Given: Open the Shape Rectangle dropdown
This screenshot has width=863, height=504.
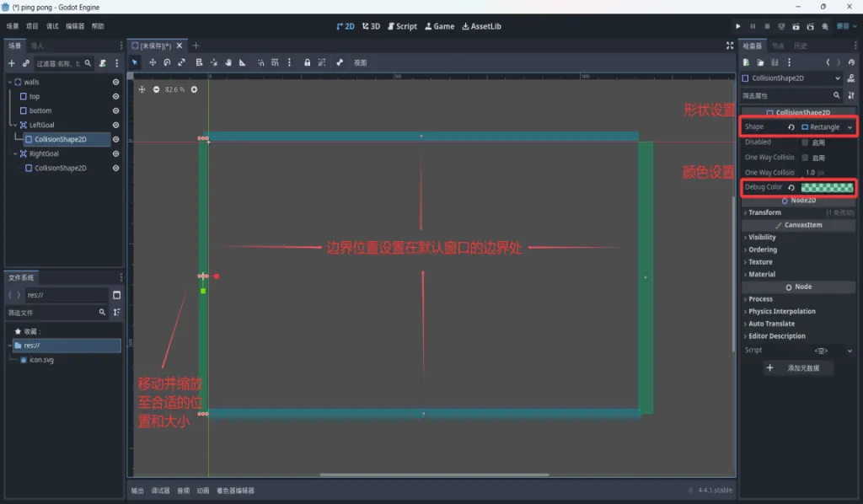Looking at the screenshot, I should 828,127.
